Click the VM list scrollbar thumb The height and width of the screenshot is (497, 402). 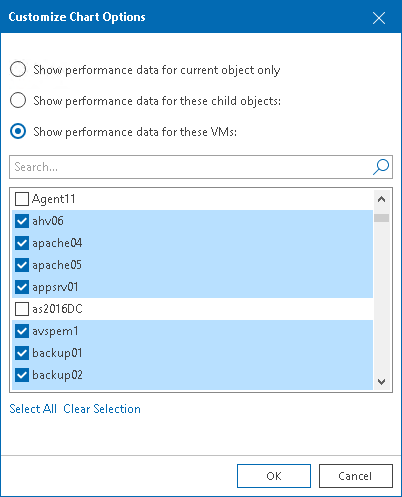tap(382, 218)
